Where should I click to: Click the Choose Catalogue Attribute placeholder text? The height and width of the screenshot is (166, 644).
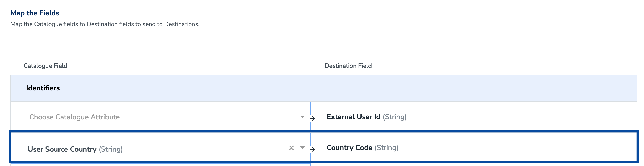(x=74, y=117)
